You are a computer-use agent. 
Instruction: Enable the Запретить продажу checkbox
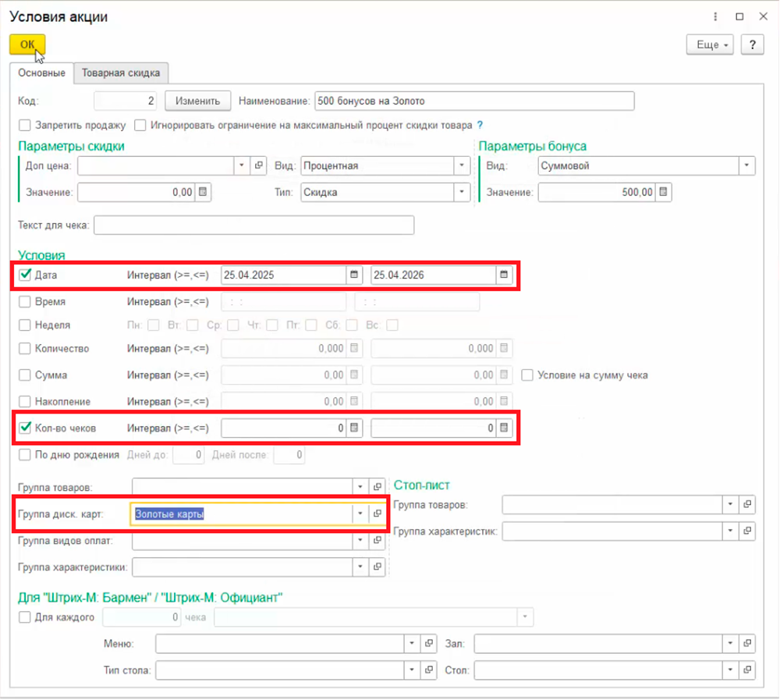[25, 125]
